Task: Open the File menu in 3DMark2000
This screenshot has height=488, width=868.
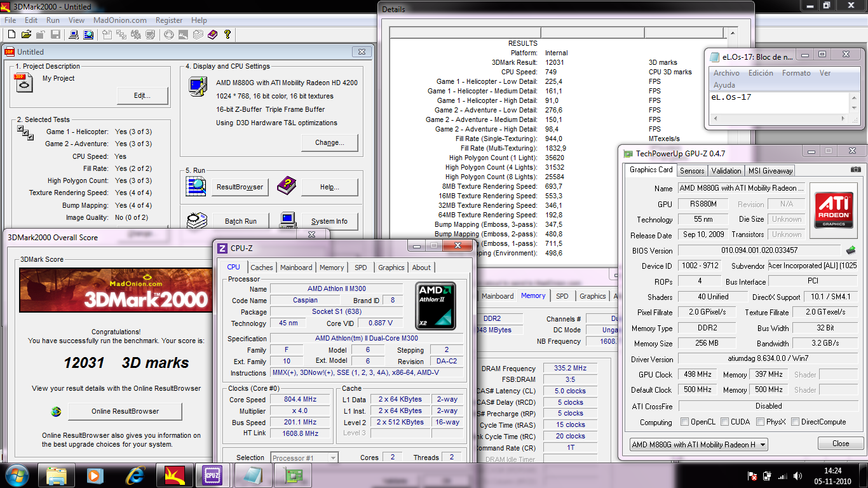Action: click(x=10, y=20)
